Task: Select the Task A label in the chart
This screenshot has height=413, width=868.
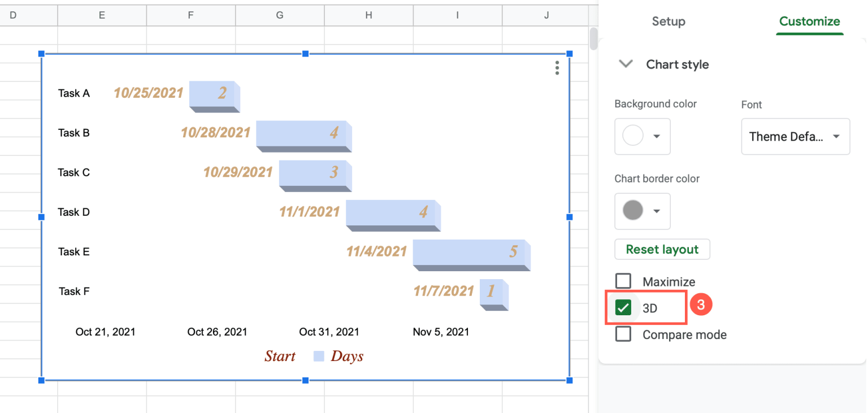Action: [73, 93]
